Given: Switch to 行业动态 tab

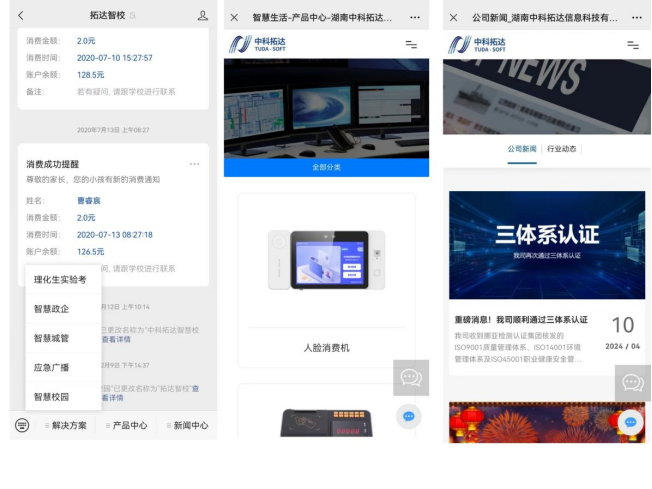Looking at the screenshot, I should 561,149.
